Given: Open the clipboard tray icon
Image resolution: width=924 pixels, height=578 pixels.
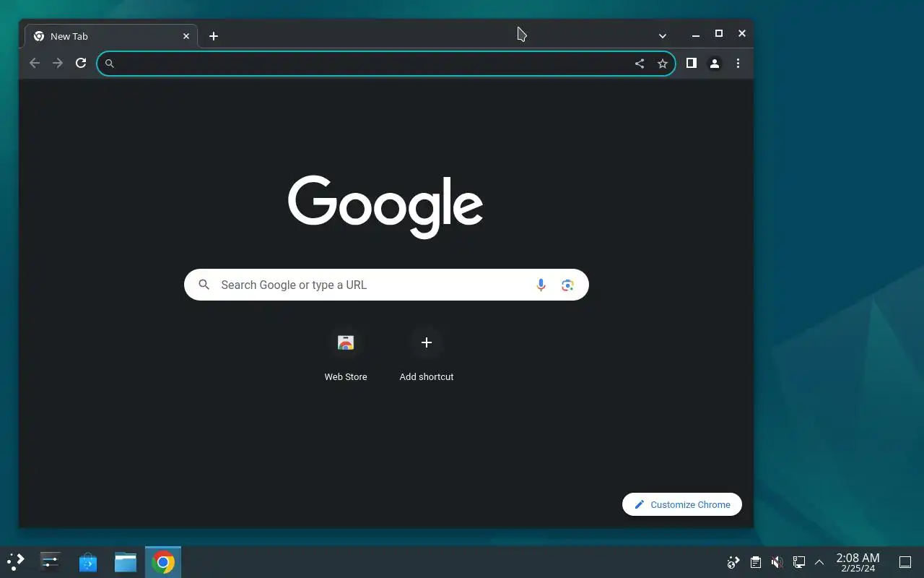Looking at the screenshot, I should point(755,562).
